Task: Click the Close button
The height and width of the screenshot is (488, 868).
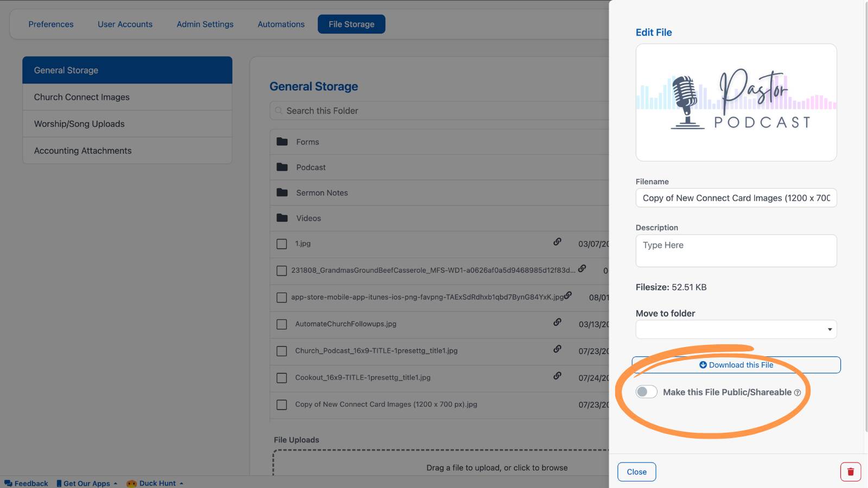Action: point(637,472)
